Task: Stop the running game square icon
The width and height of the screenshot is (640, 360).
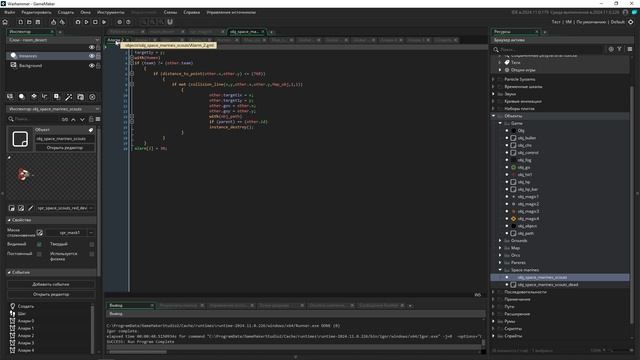Action: click(95, 22)
